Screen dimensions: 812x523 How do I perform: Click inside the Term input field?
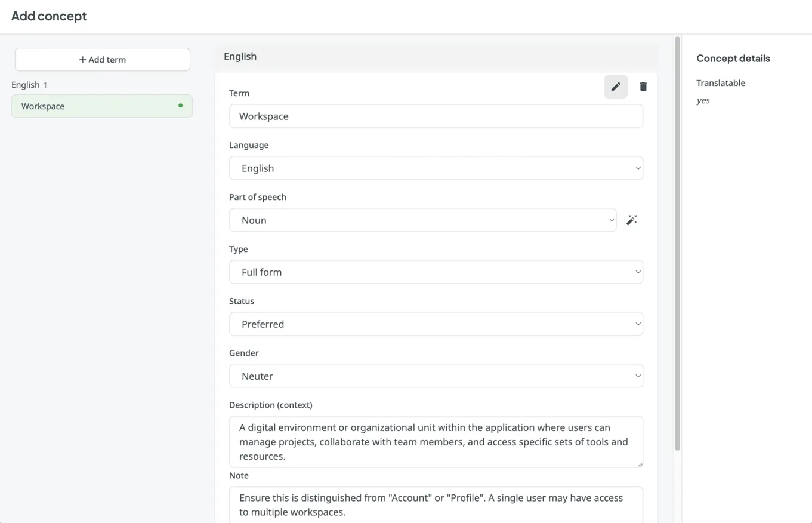436,116
